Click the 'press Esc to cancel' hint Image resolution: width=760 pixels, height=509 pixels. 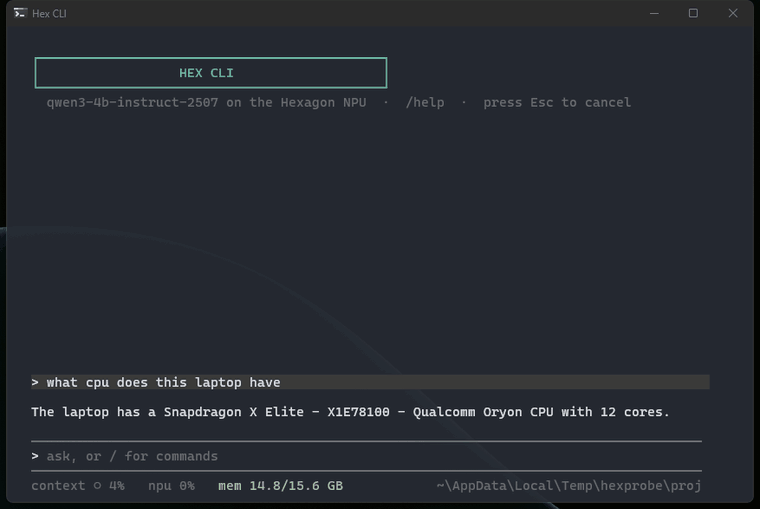557,102
